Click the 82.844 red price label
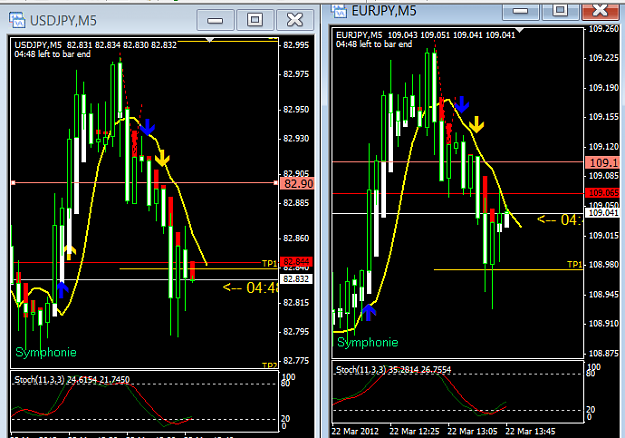 (x=296, y=261)
